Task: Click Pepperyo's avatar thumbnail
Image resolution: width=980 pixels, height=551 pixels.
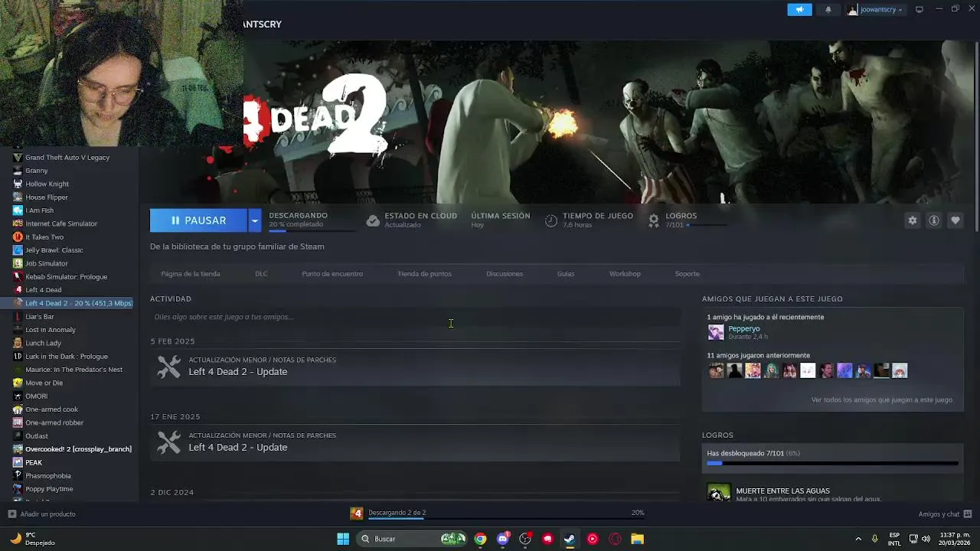Action: [716, 332]
